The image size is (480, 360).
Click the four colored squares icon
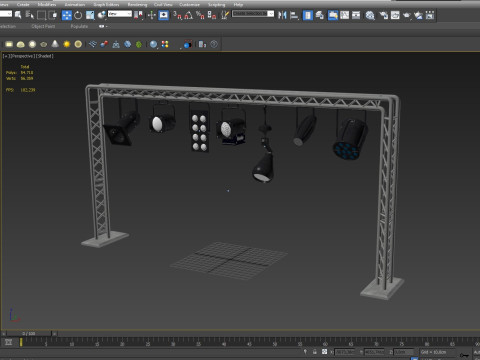tap(165, 44)
